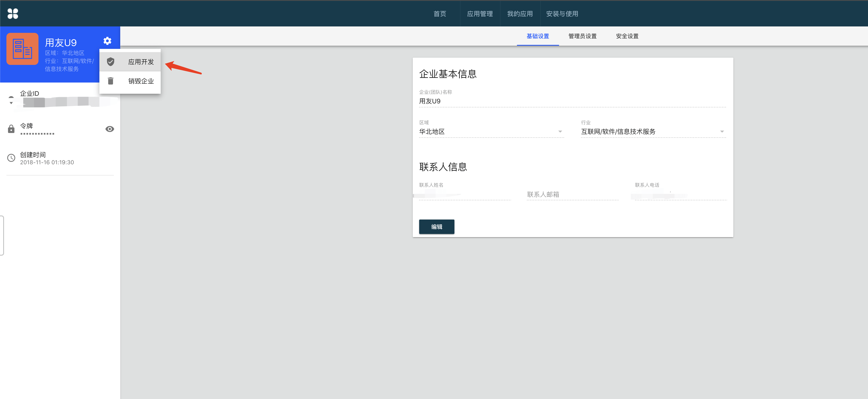Show the hidden token with eye icon
This screenshot has height=399, width=868.
[110, 129]
